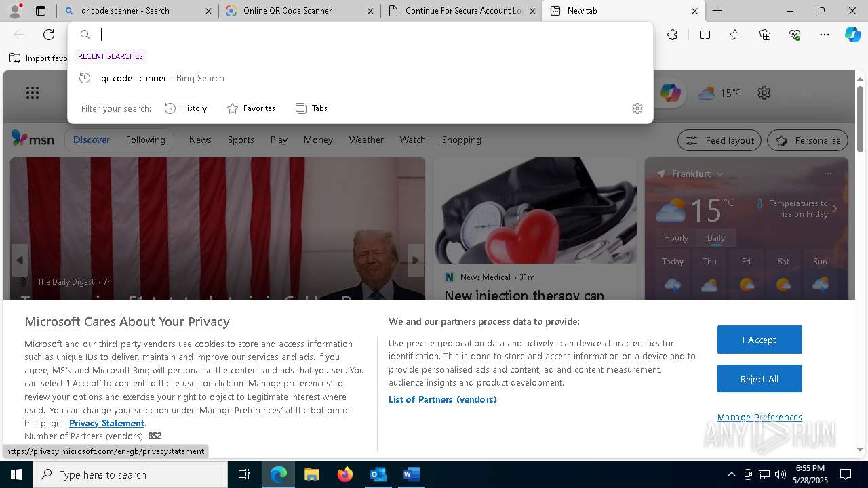Open Extensions puzzle icon
The height and width of the screenshot is (488, 868).
(x=672, y=35)
